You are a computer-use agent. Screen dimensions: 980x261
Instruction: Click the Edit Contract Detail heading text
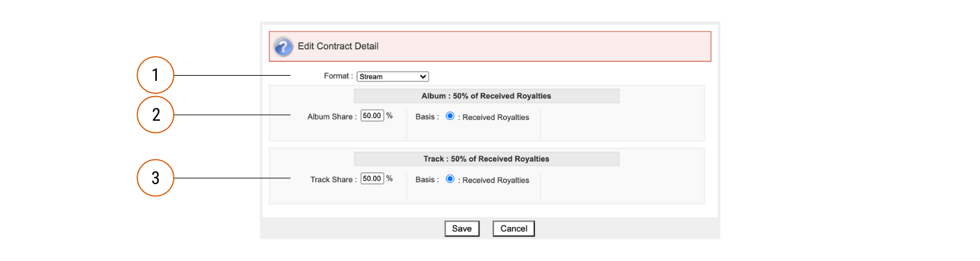(x=338, y=46)
